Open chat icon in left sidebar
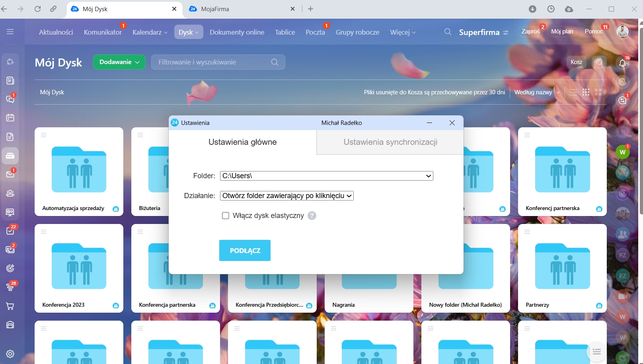The width and height of the screenshot is (643, 364). click(x=10, y=99)
